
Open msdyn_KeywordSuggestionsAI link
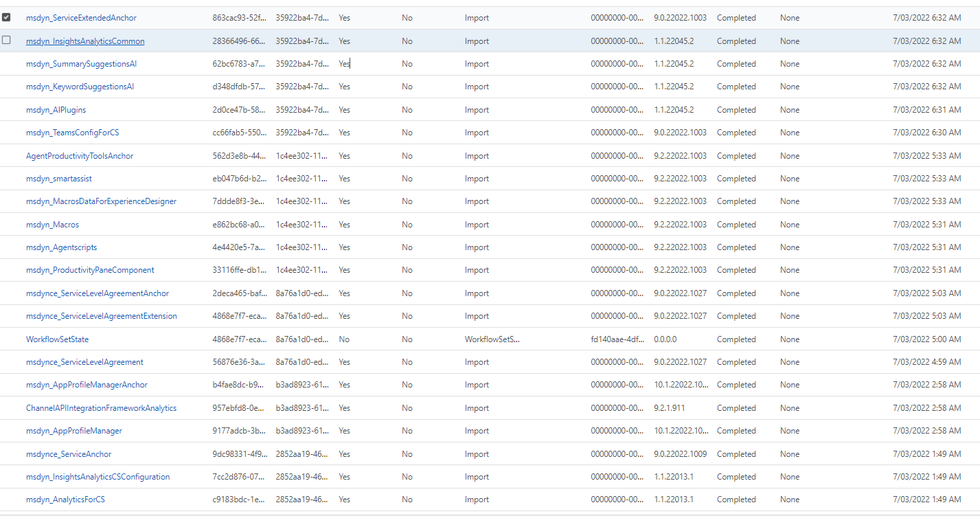click(80, 87)
